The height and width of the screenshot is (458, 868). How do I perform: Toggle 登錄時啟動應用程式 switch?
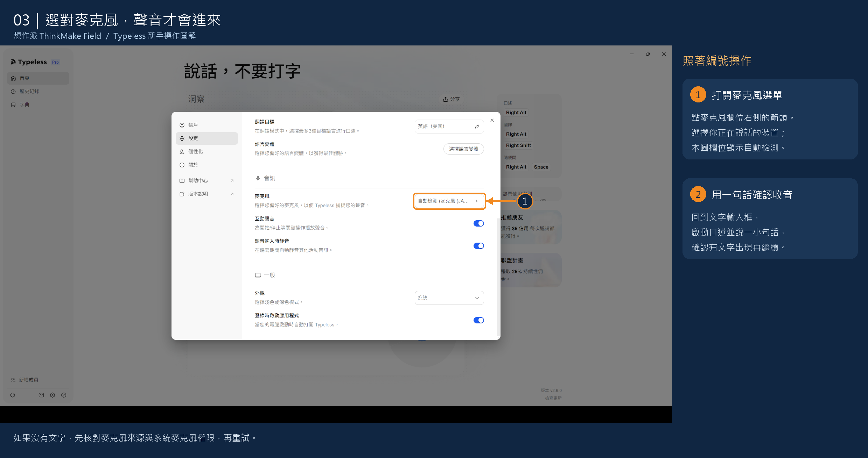click(478, 320)
